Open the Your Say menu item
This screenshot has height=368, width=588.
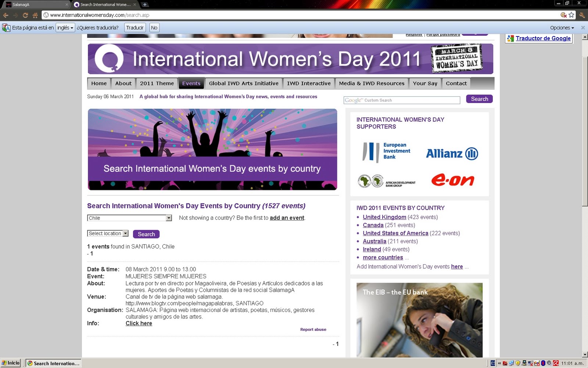pos(425,84)
